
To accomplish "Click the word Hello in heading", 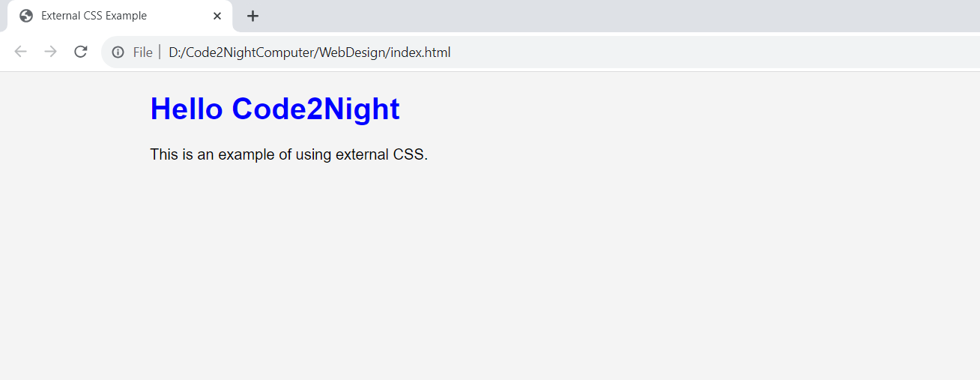I will pyautogui.click(x=187, y=109).
